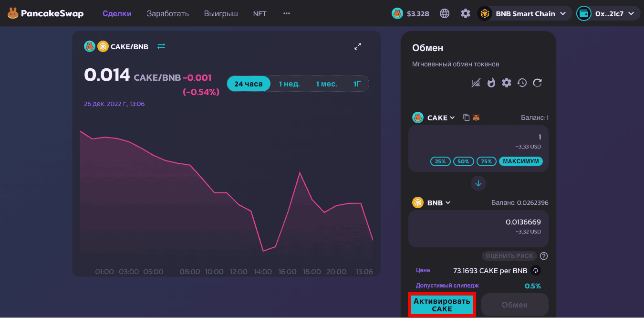Click the BNB coin icon in swap panel

(418, 202)
